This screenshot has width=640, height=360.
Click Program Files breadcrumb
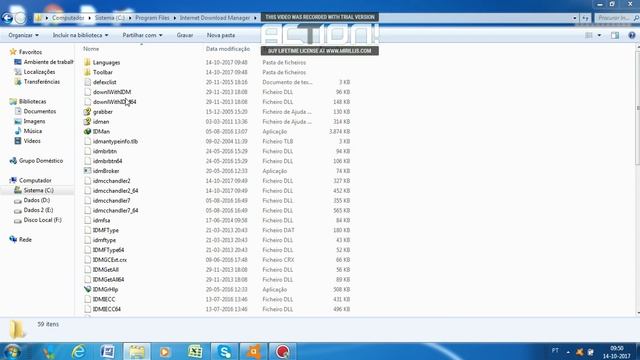point(152,18)
